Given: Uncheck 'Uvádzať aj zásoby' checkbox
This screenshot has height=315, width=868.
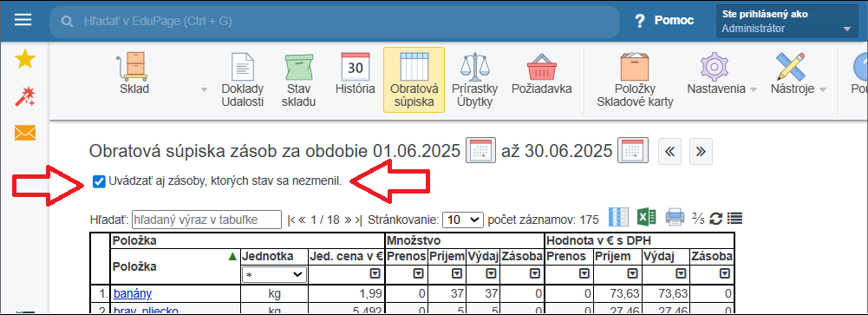Looking at the screenshot, I should click(99, 181).
